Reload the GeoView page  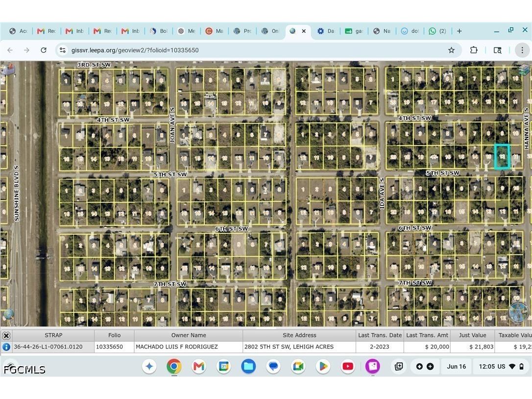[44, 50]
